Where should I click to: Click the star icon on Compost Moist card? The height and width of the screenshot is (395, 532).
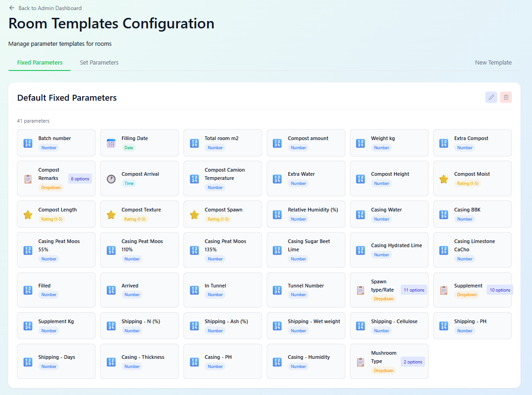[x=444, y=179]
